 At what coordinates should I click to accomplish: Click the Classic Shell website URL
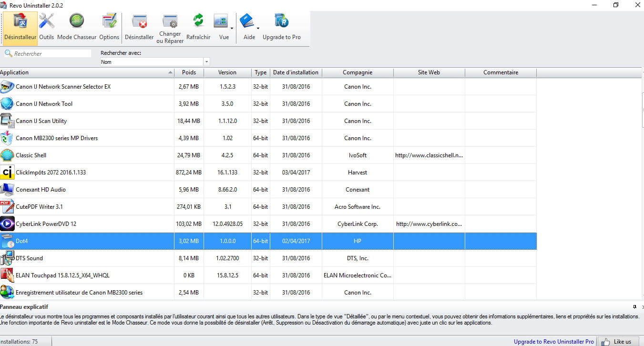coord(429,155)
